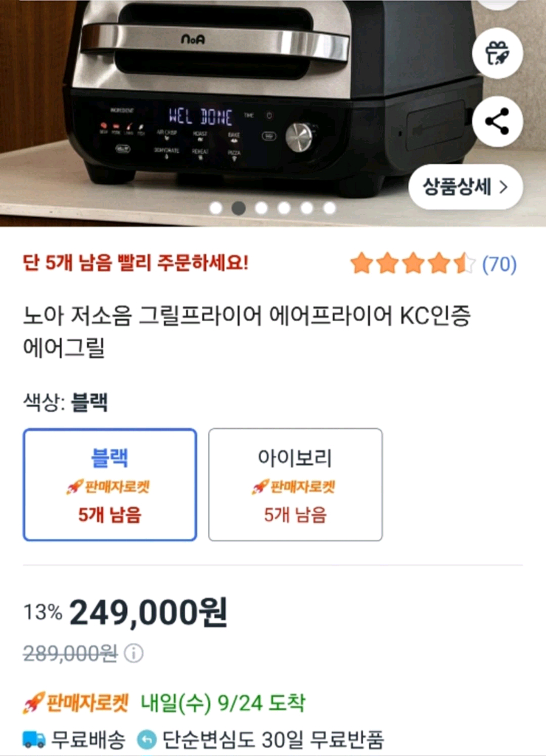Tap the 판매자로켓 badge beside the arrival date
The height and width of the screenshot is (756, 546).
pyautogui.click(x=77, y=703)
